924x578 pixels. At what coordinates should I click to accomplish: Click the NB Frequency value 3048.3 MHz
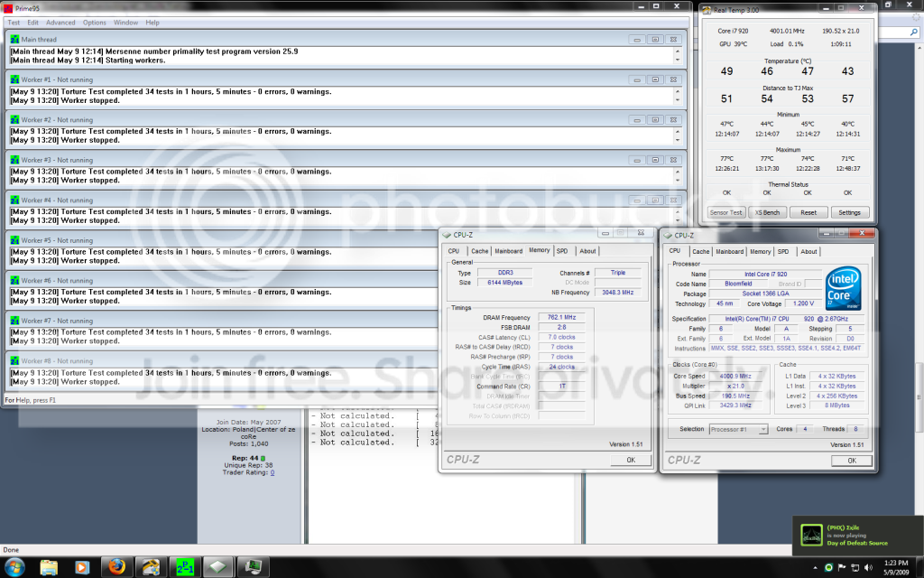click(x=617, y=292)
